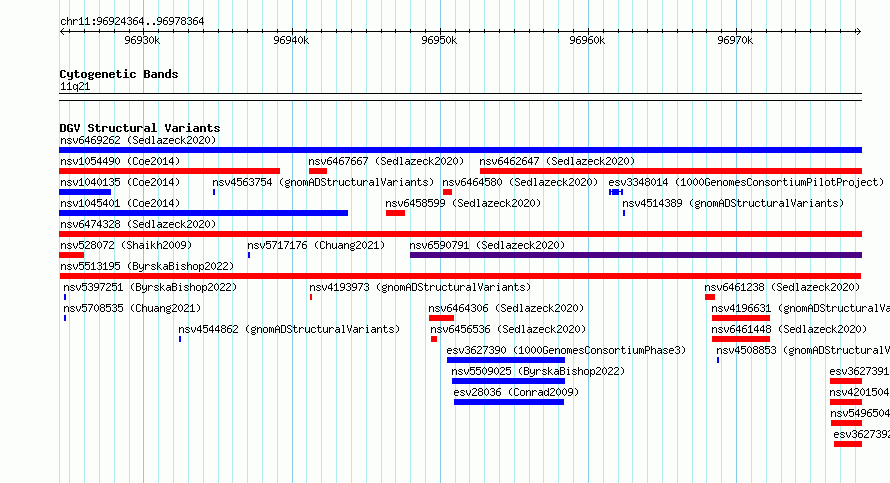The height and width of the screenshot is (483, 890).
Task: Select blue bar under esv3627390
Action: coord(506,360)
